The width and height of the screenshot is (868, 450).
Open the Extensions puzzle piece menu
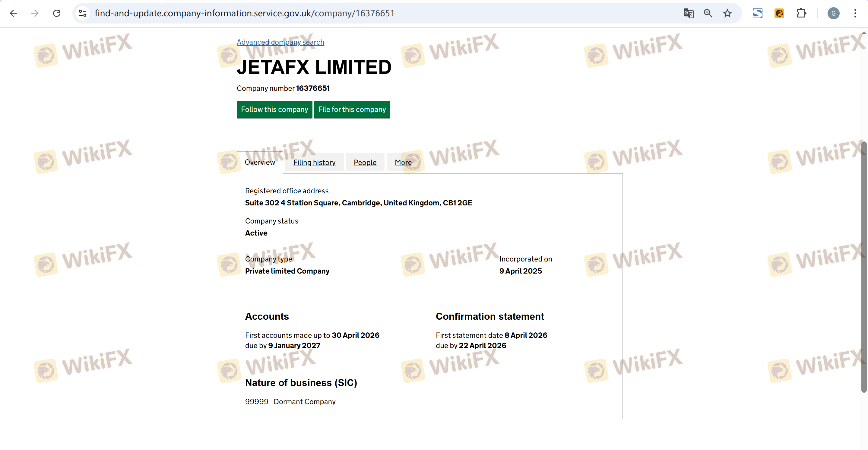point(801,13)
